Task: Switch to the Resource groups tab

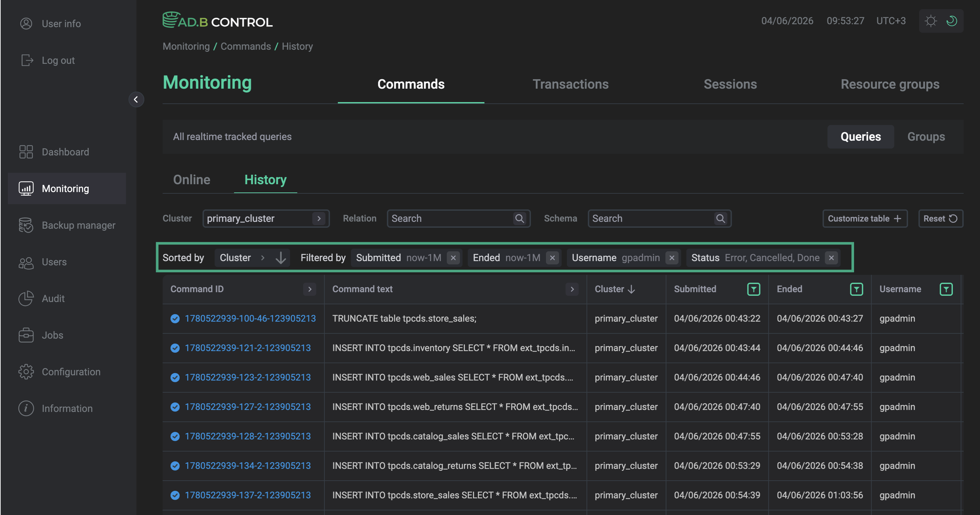Action: [x=890, y=84]
